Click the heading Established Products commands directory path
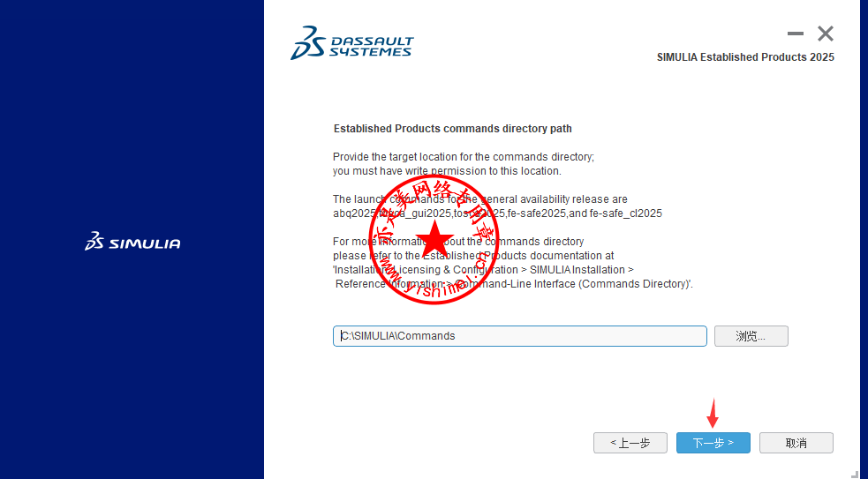Screen dimensions: 868x479 (453, 129)
